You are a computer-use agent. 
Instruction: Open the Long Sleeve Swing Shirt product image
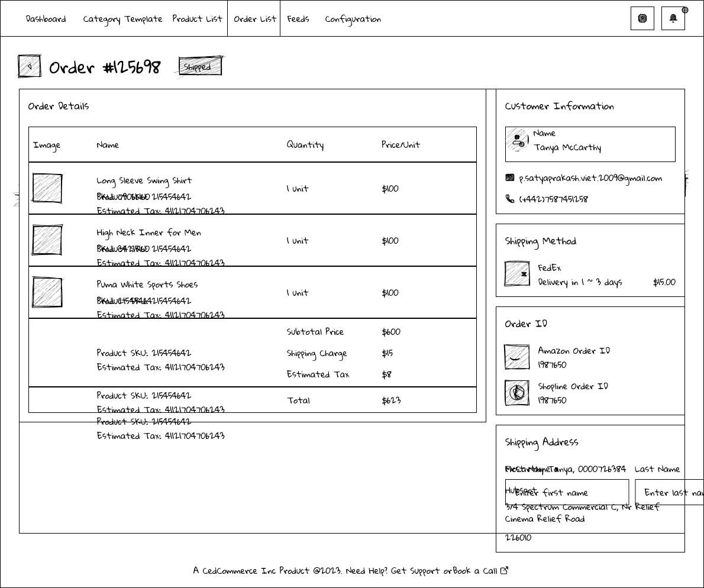47,189
